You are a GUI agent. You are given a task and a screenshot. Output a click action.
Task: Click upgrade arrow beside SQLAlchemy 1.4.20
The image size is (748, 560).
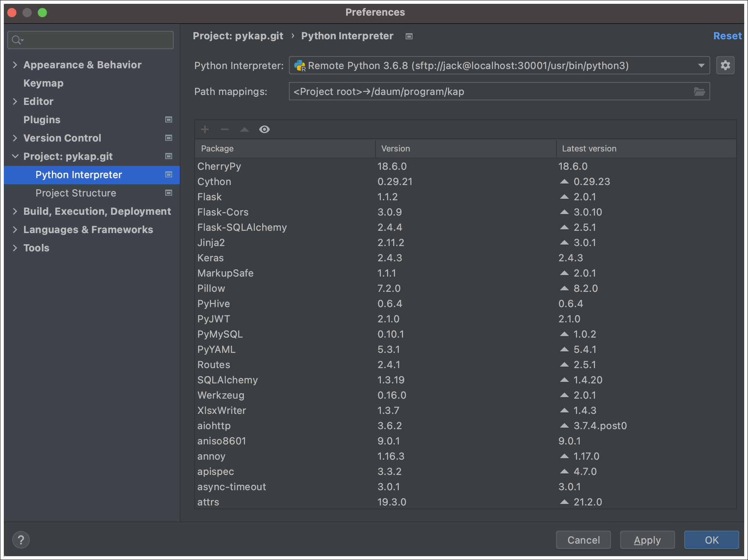564,380
